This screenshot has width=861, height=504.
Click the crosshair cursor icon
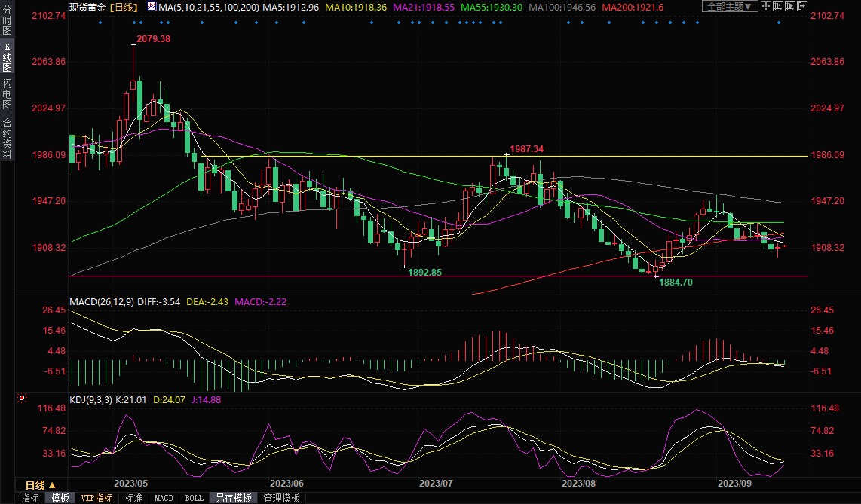click(767, 7)
